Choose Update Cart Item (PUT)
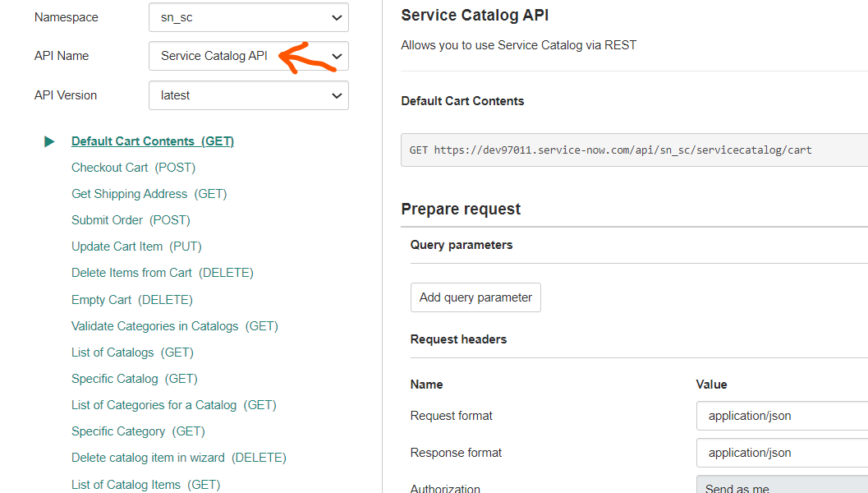 click(x=136, y=246)
